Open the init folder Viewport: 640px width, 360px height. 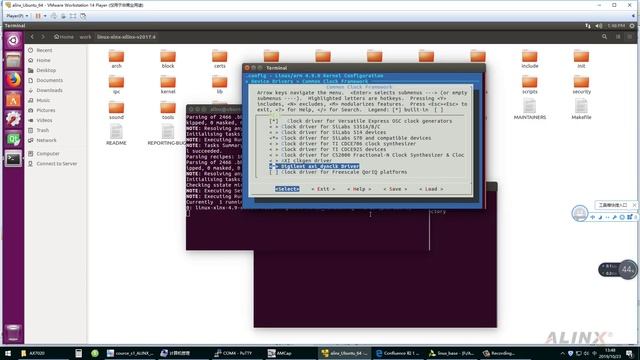click(581, 59)
